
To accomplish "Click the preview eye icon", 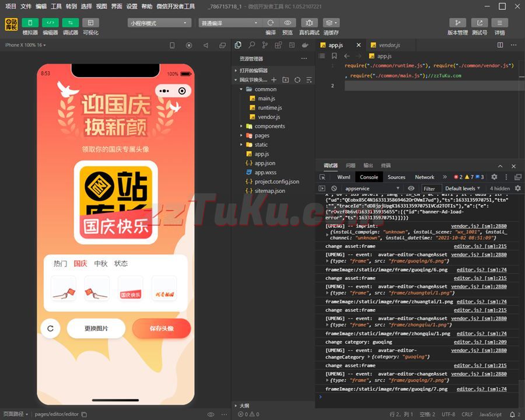I will pos(287,23).
